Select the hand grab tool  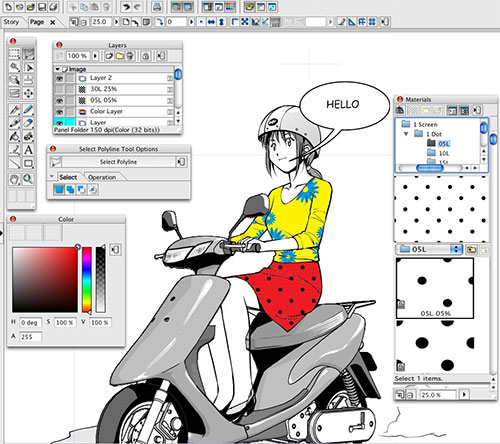14,179
